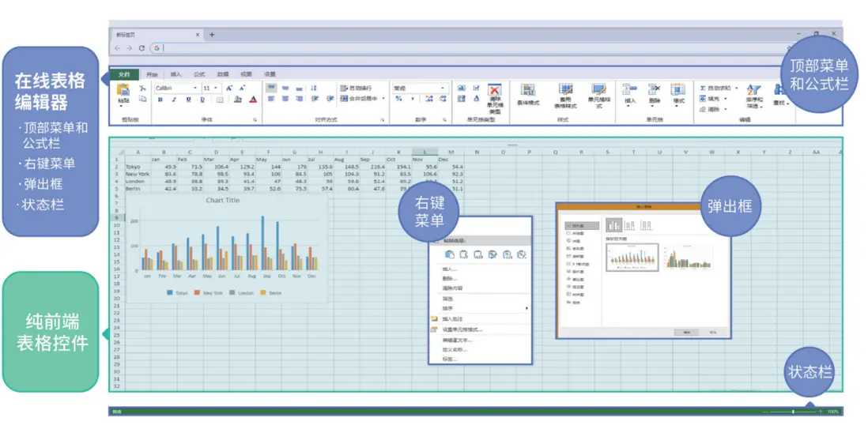Screen dimensions: 868x429
Task: Select second chart preview thumbnail in dialog
Action: click(689, 258)
